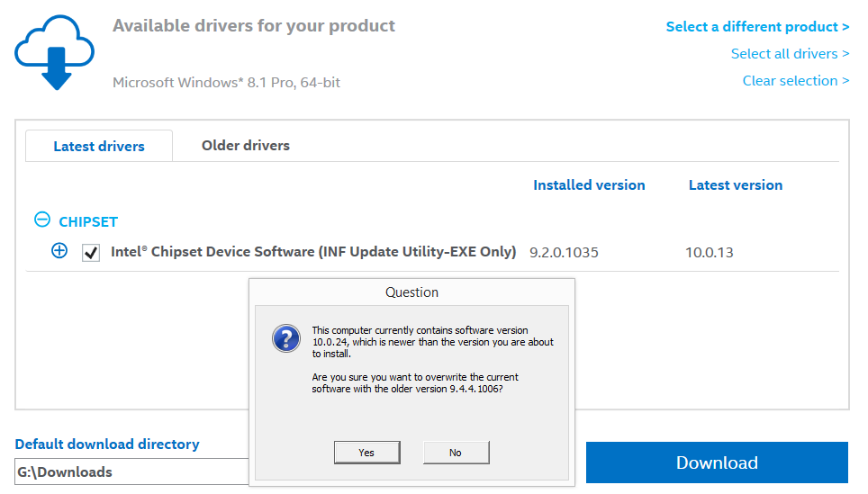This screenshot has height=494, width=868.
Task: Click Yes to overwrite current software
Action: tap(367, 453)
